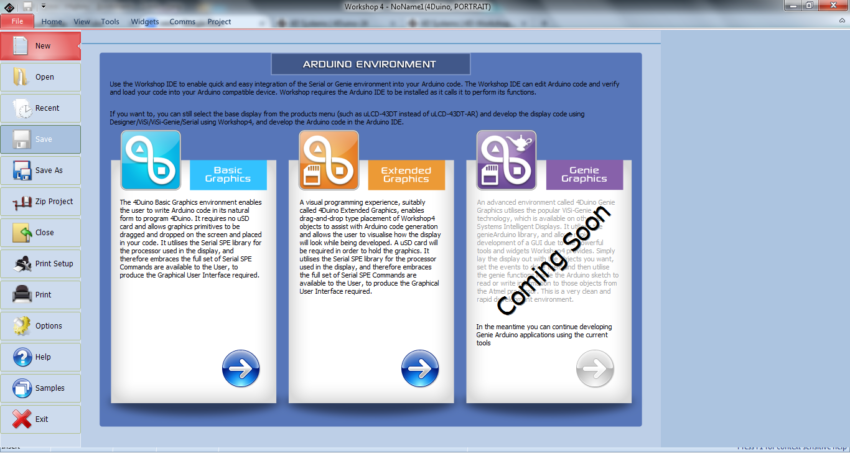Click the blue arrow under Extended Graphics
The width and height of the screenshot is (850, 453).
point(419,369)
